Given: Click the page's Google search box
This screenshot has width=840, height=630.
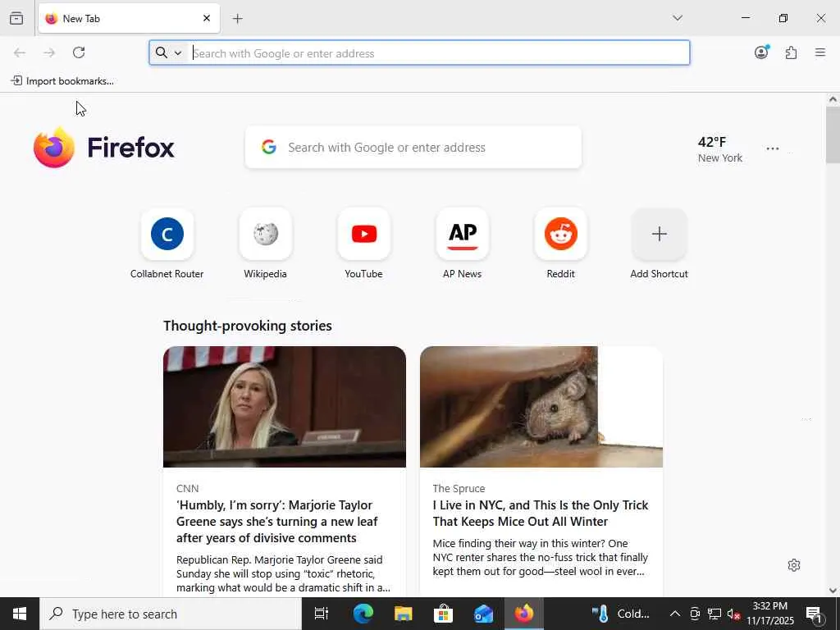Looking at the screenshot, I should click(413, 148).
